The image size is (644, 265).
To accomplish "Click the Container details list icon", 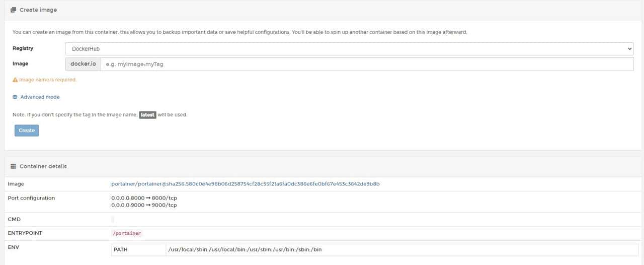I will pos(14,166).
